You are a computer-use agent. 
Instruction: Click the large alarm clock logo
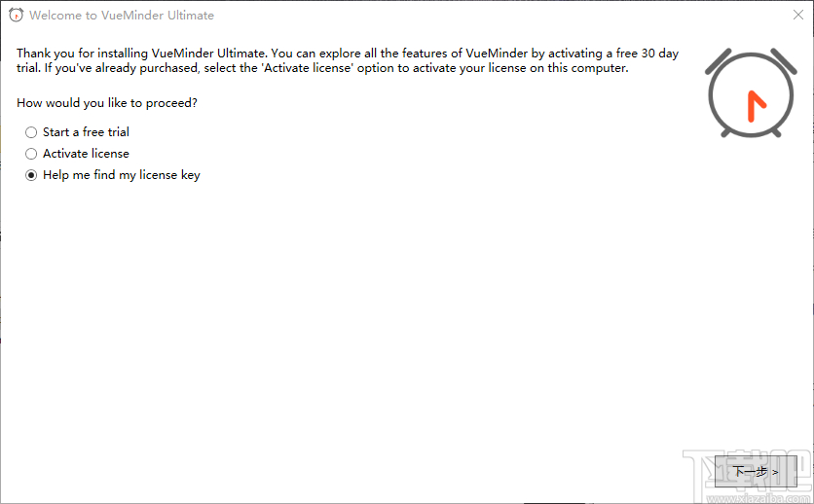click(751, 92)
